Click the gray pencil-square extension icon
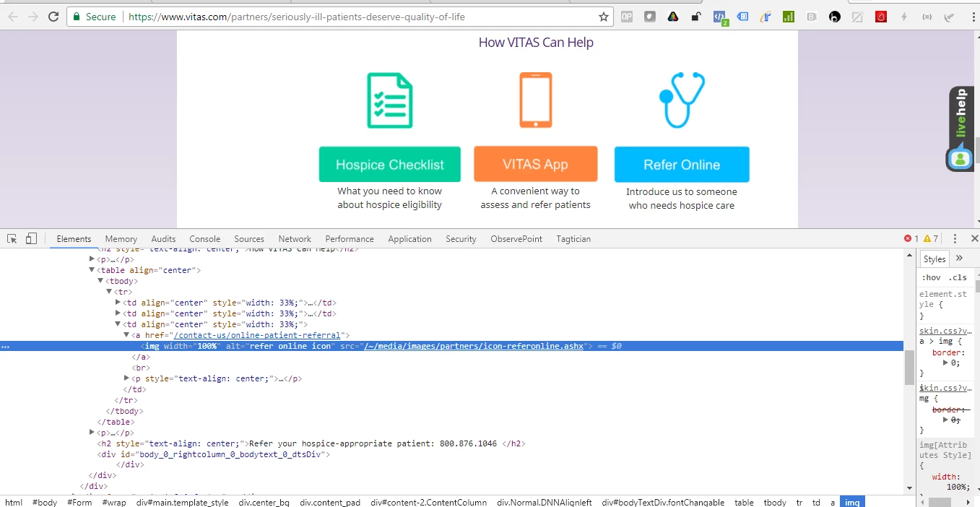The height and width of the screenshot is (507, 980). click(x=858, y=17)
